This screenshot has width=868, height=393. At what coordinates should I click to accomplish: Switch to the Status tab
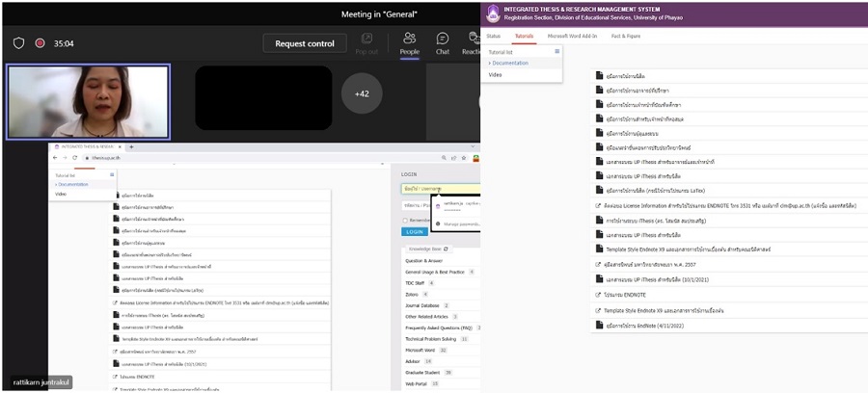pyautogui.click(x=493, y=36)
